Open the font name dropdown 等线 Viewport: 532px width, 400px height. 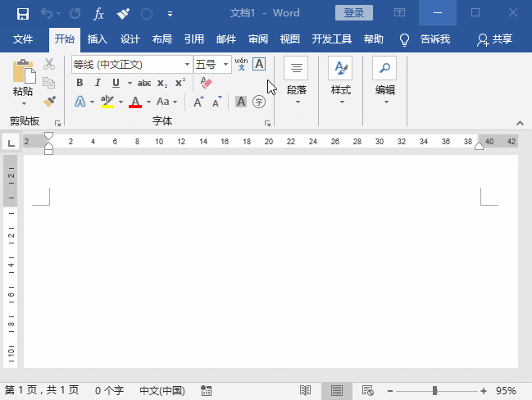point(188,64)
